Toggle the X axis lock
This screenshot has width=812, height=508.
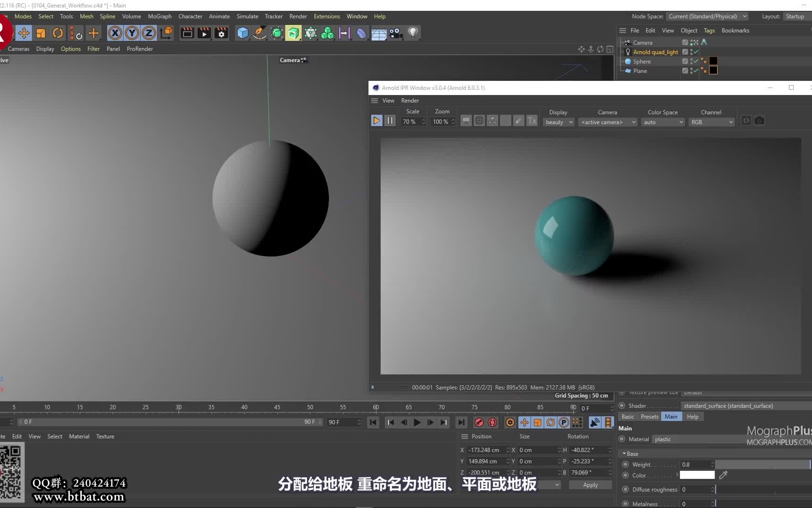pyautogui.click(x=115, y=33)
